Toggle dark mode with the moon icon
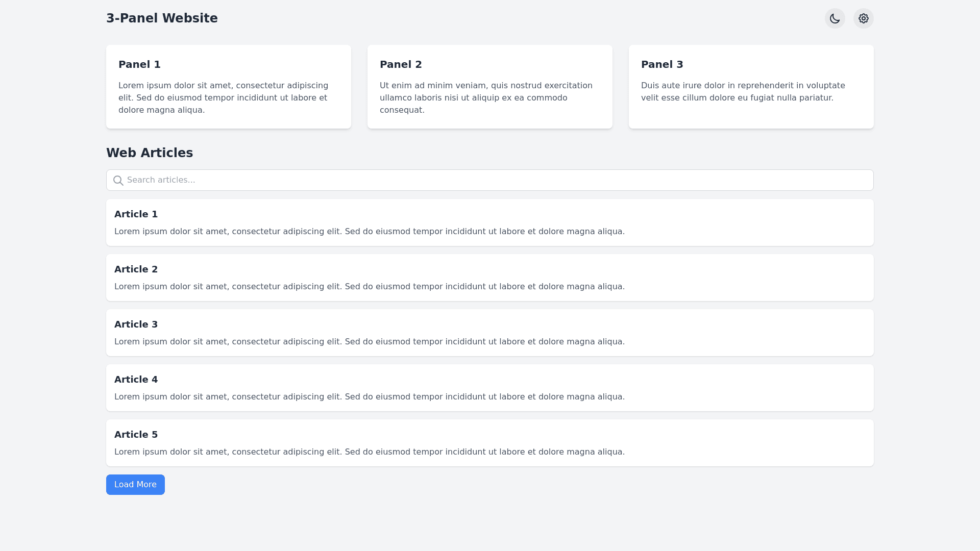 coord(835,18)
